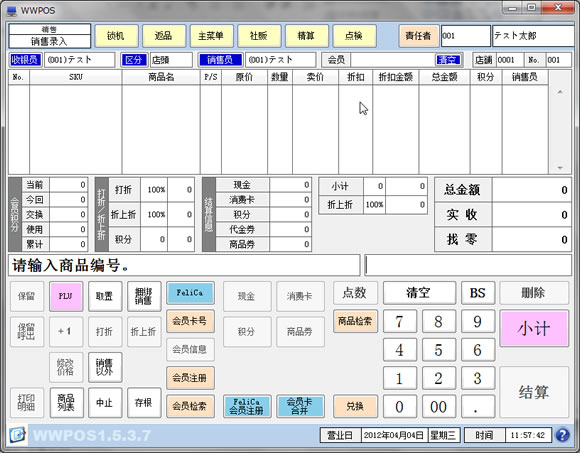
Task: Click the 删除 delete button
Action: (x=534, y=293)
